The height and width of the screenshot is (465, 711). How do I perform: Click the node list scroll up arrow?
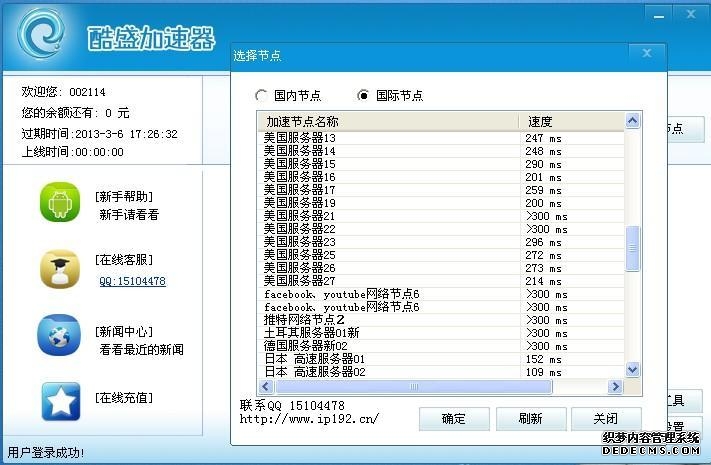coord(633,121)
